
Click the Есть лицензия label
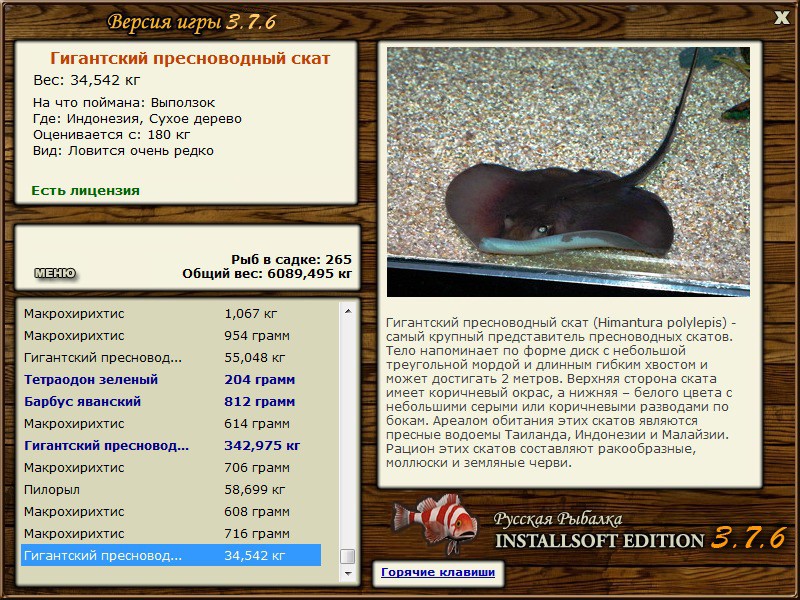click(x=85, y=190)
